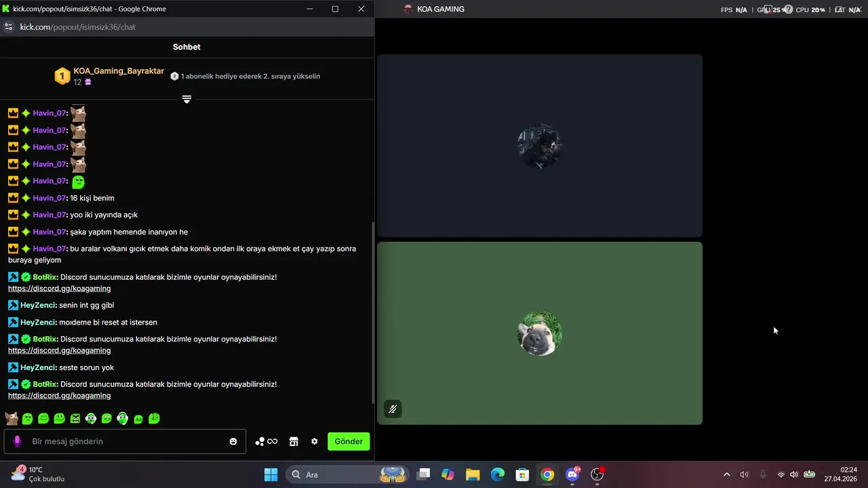Click crown badge on 'yoo iki yayında açık' row
Viewport: 868px width, 488px height.
click(13, 215)
